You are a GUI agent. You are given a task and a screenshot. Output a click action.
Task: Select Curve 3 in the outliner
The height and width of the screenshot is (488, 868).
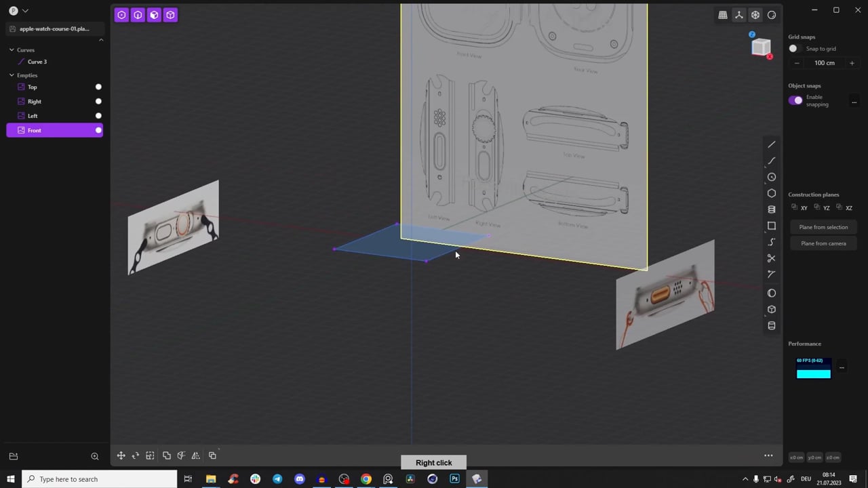pos(37,62)
